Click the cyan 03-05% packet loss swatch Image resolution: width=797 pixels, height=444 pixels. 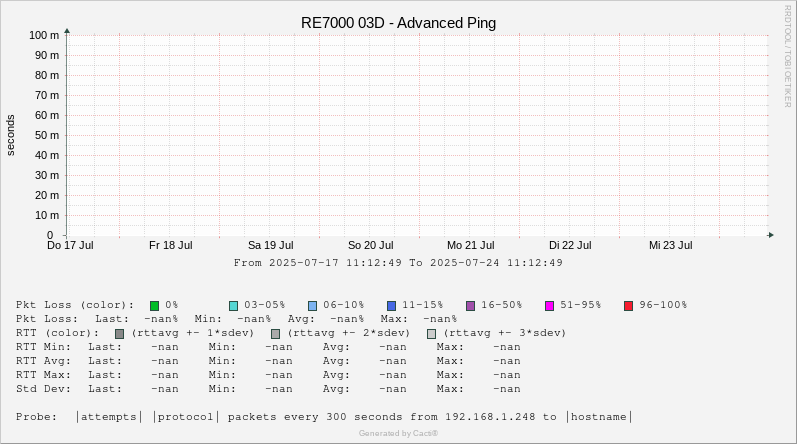click(x=234, y=305)
